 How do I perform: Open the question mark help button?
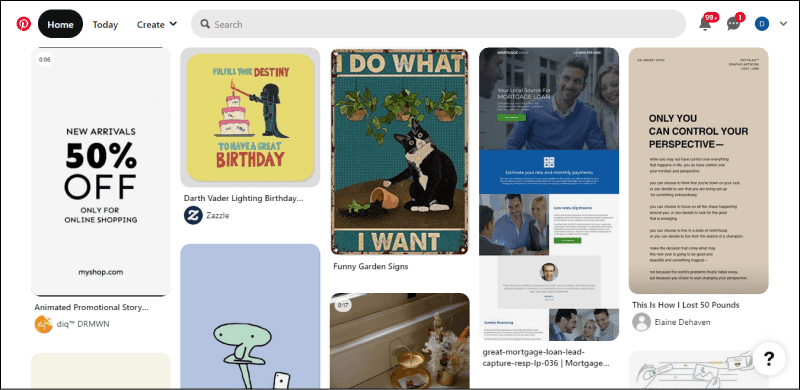click(768, 359)
